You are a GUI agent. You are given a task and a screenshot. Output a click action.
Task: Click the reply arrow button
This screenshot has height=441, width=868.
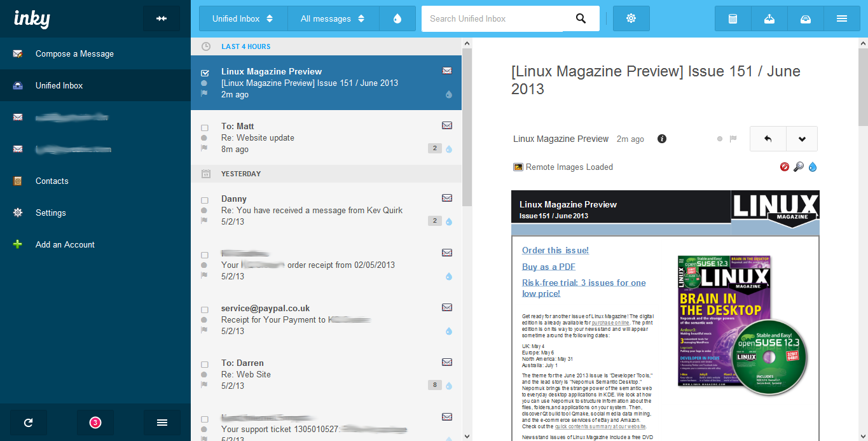(768, 139)
